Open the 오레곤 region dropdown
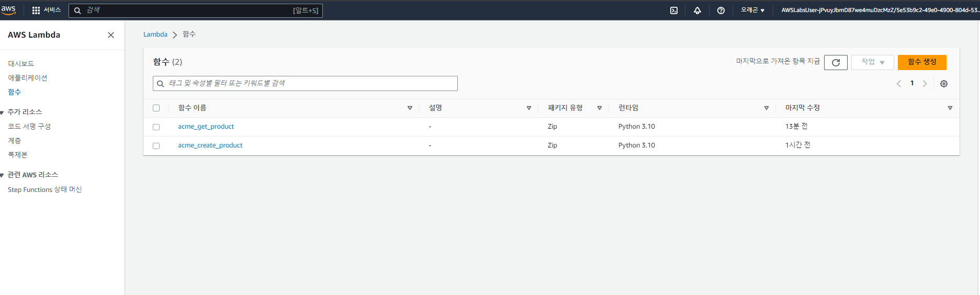This screenshot has width=980, height=295. (x=752, y=10)
